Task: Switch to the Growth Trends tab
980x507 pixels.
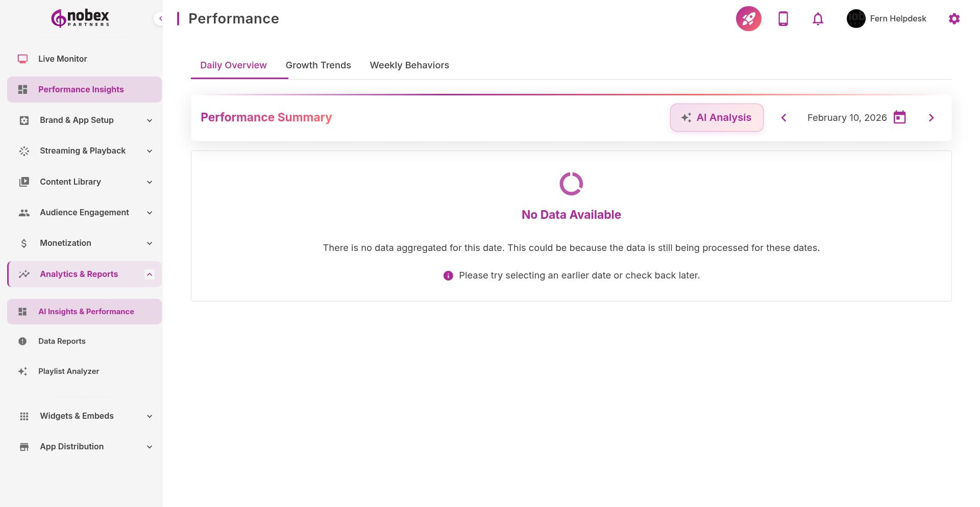Action: [x=318, y=65]
